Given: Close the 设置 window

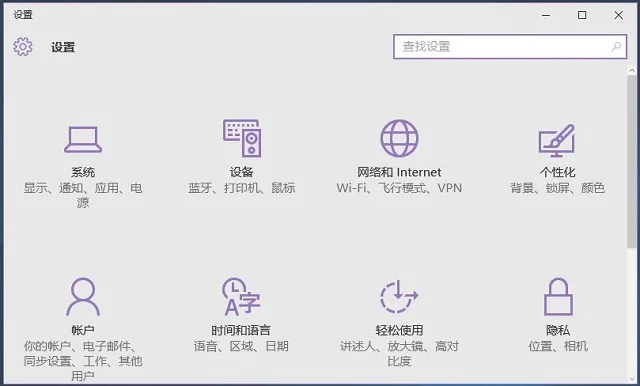Looking at the screenshot, I should point(618,15).
